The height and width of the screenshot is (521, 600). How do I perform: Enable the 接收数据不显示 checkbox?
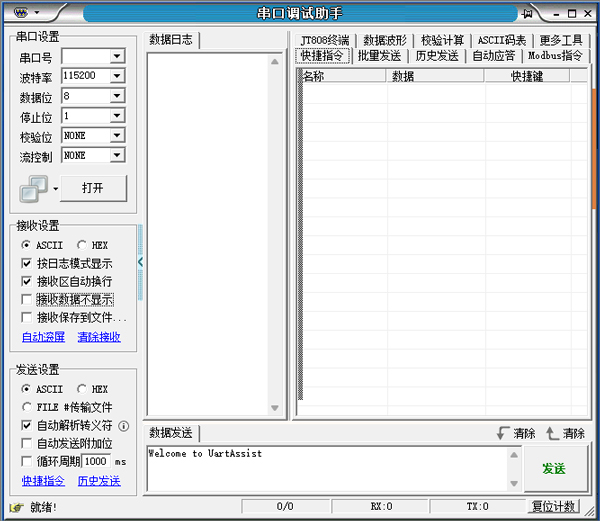[27, 299]
